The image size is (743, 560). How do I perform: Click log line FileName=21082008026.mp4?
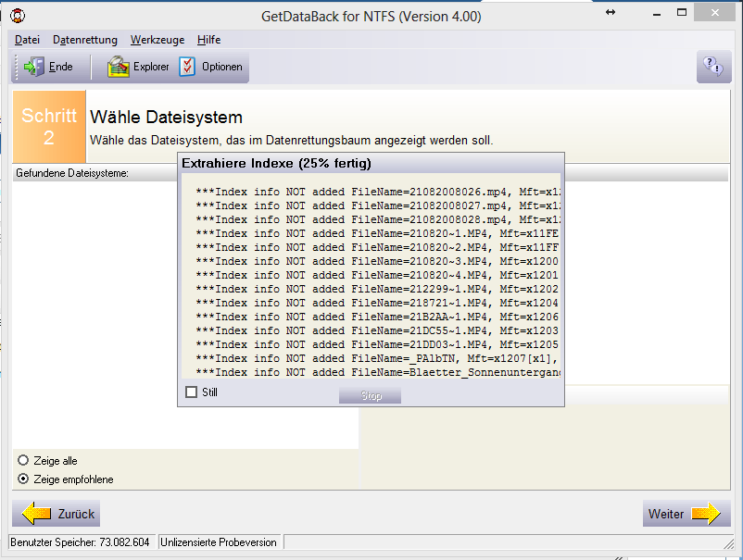point(378,192)
